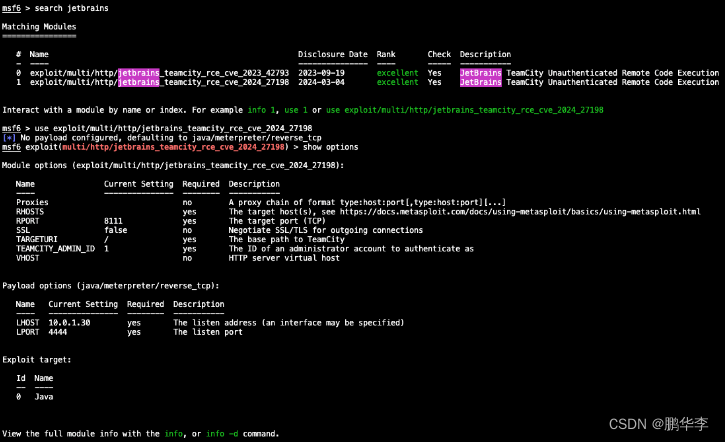Viewport: 725px width, 442px height.
Task: Click the green 'info -d' command
Action: click(x=222, y=434)
